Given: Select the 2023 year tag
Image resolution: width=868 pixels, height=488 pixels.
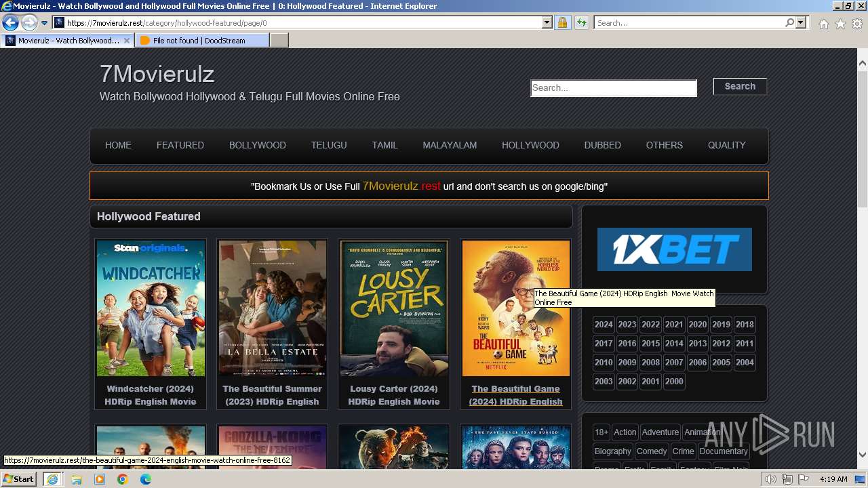Looking at the screenshot, I should coord(627,325).
